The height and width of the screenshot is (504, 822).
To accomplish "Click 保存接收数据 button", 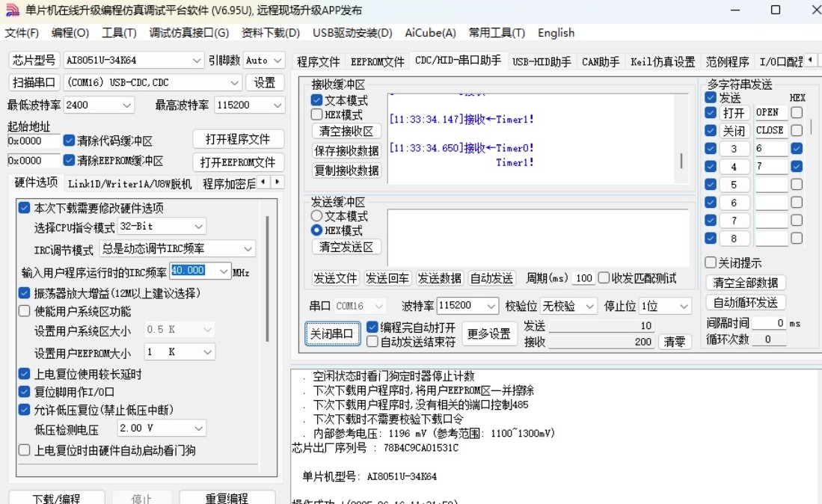I will 346,151.
